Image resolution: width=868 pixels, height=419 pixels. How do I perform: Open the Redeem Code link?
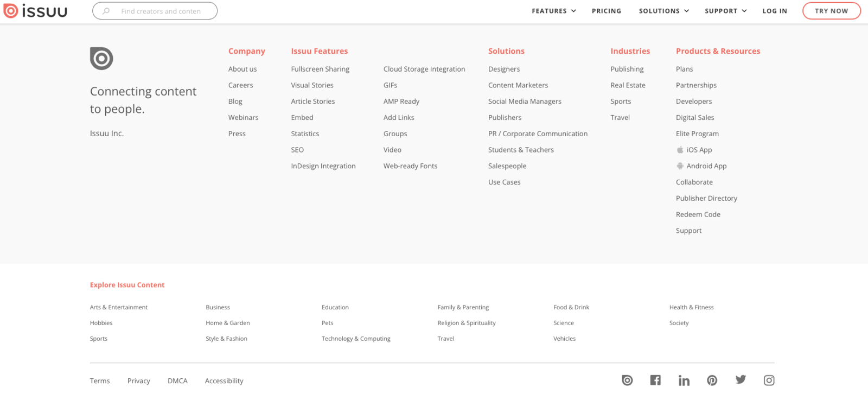click(698, 214)
